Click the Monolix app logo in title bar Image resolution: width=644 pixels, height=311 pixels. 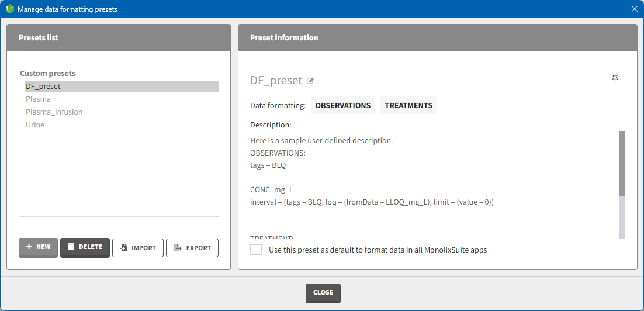coord(9,9)
